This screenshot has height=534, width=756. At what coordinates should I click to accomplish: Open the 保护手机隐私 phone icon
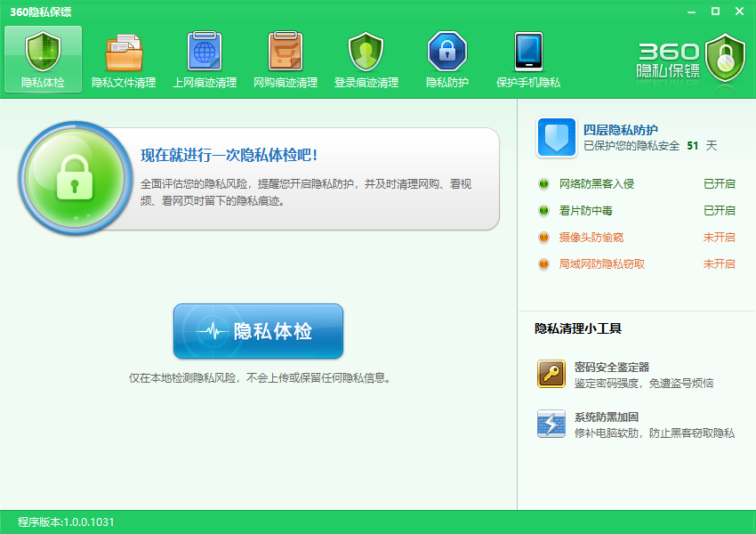click(528, 53)
